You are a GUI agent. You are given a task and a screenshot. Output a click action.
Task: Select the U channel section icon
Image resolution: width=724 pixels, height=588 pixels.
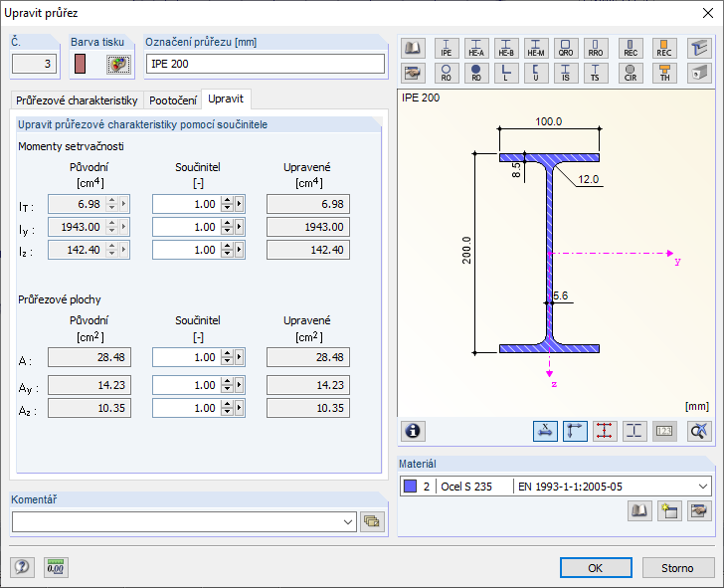536,73
